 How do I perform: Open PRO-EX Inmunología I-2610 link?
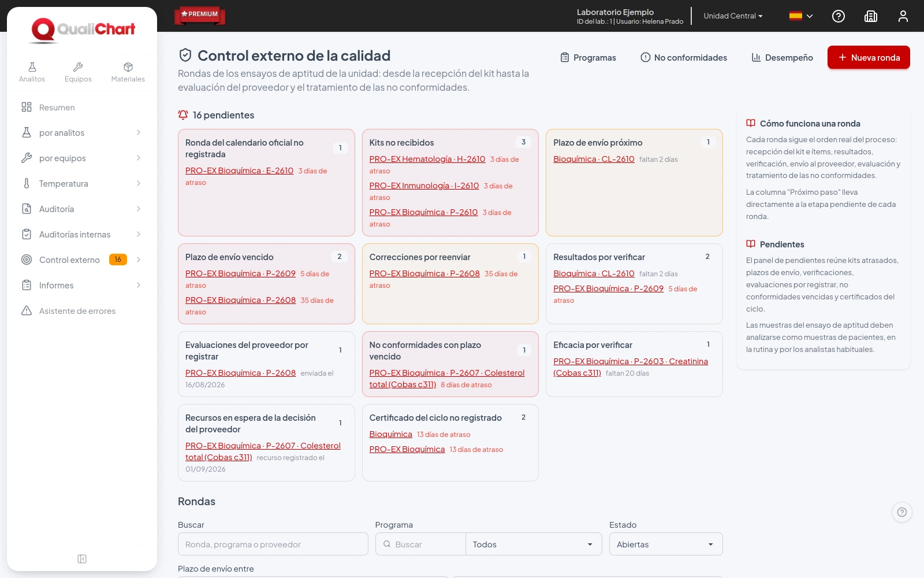[x=424, y=186]
